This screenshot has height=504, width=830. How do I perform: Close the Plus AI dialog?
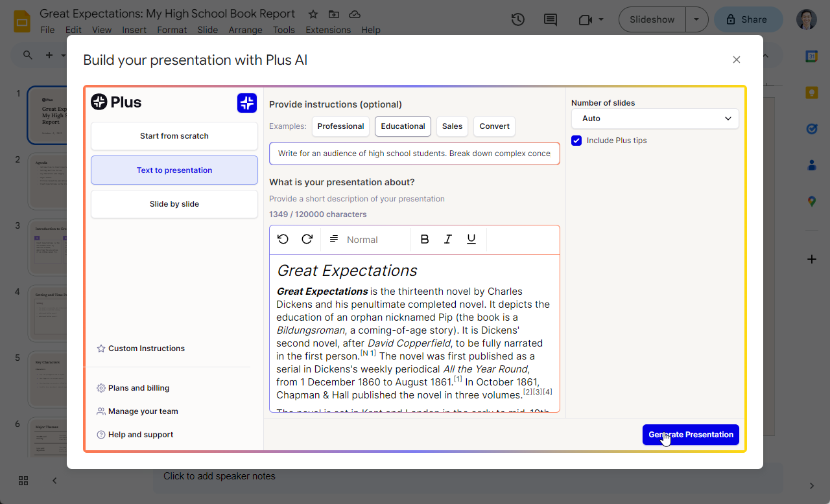pyautogui.click(x=736, y=60)
